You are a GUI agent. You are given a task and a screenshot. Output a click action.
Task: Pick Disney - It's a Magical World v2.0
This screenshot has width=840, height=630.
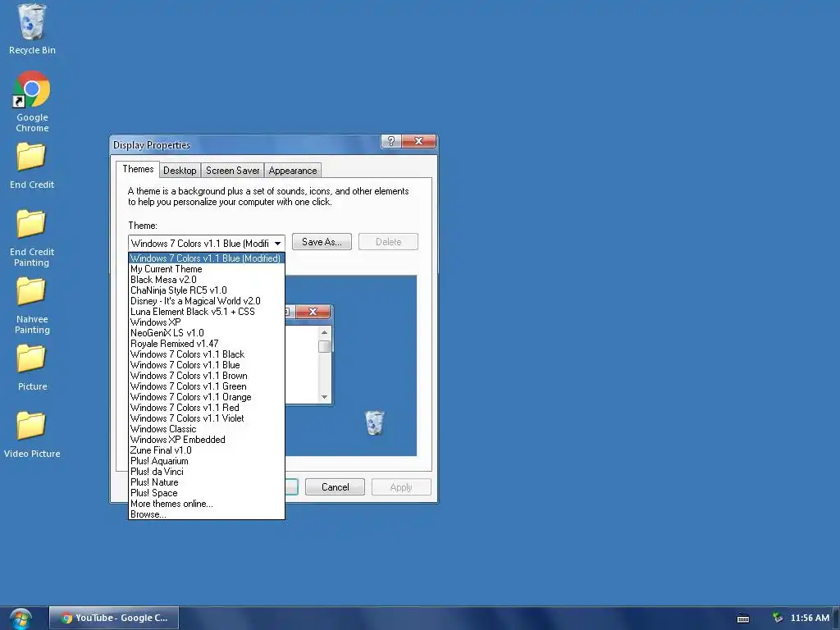206,301
